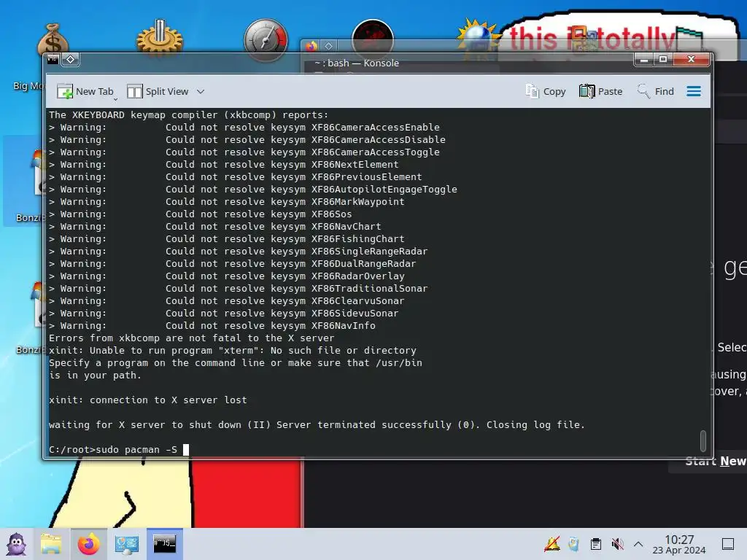
Task: Open the Konsole hamburger menu
Action: pyautogui.click(x=694, y=91)
